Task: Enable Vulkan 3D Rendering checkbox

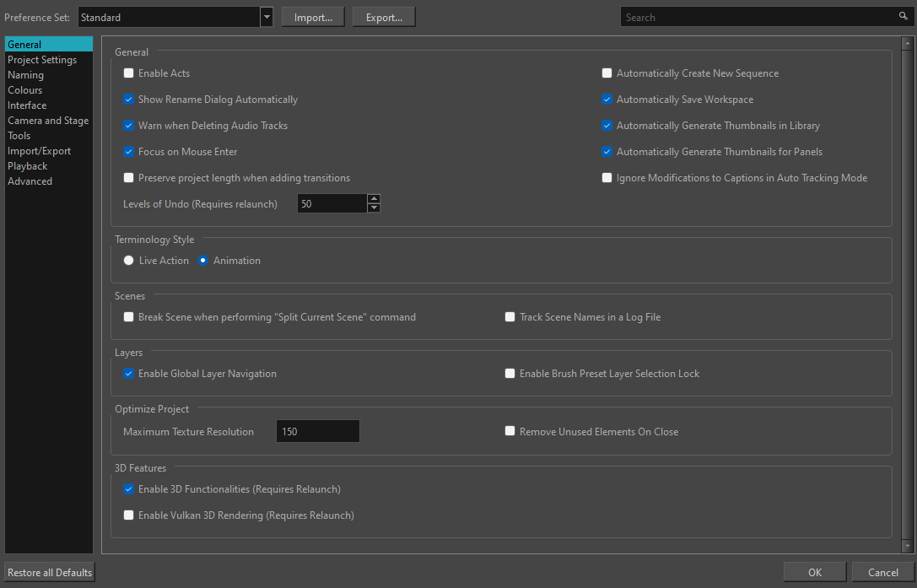Action: coord(129,515)
